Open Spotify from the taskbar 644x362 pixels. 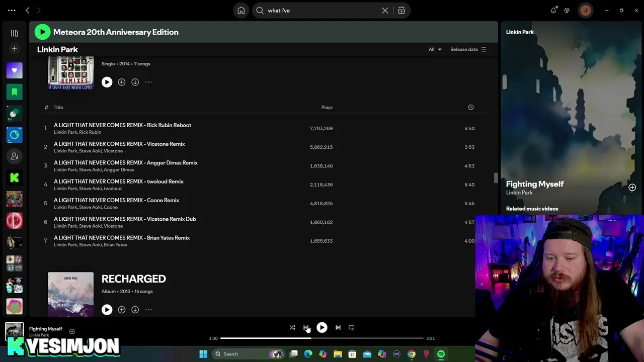(x=441, y=354)
